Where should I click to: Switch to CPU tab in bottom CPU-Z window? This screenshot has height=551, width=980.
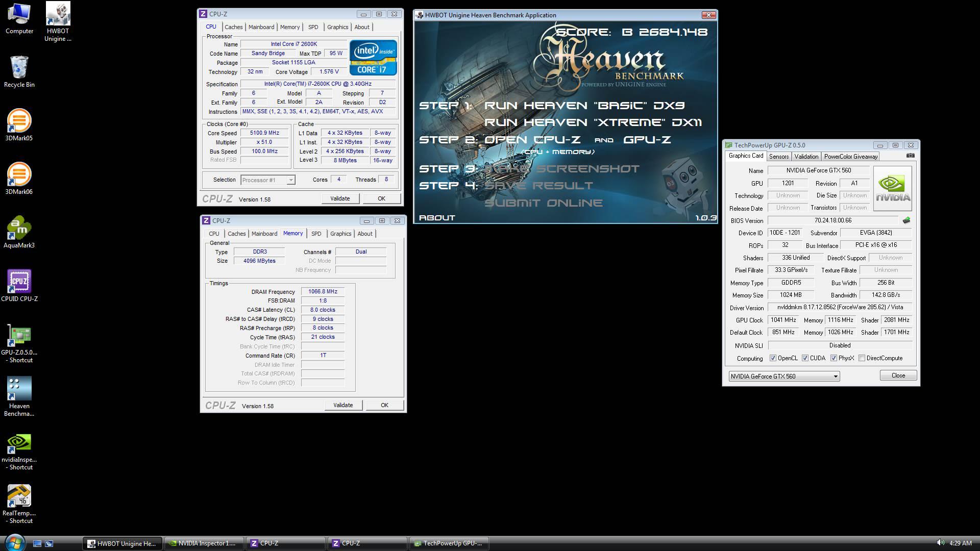coord(214,234)
